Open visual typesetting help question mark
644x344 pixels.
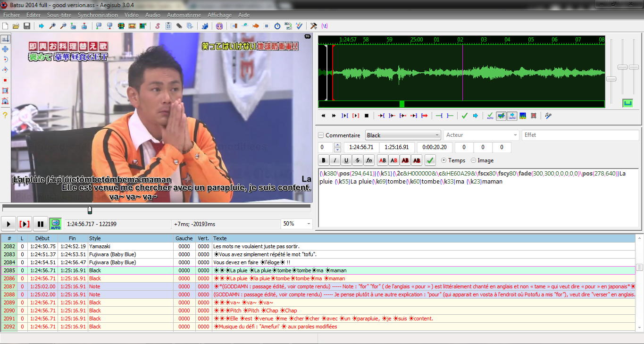(x=5, y=115)
